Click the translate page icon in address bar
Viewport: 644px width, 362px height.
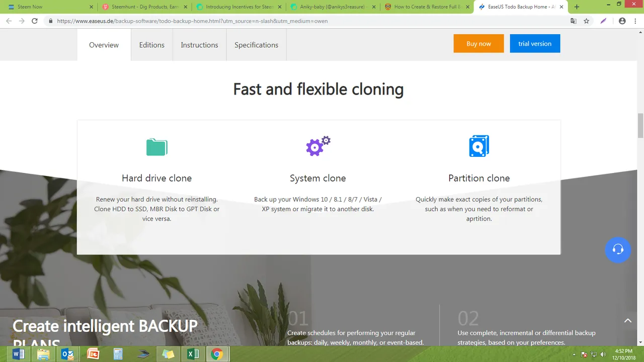574,21
